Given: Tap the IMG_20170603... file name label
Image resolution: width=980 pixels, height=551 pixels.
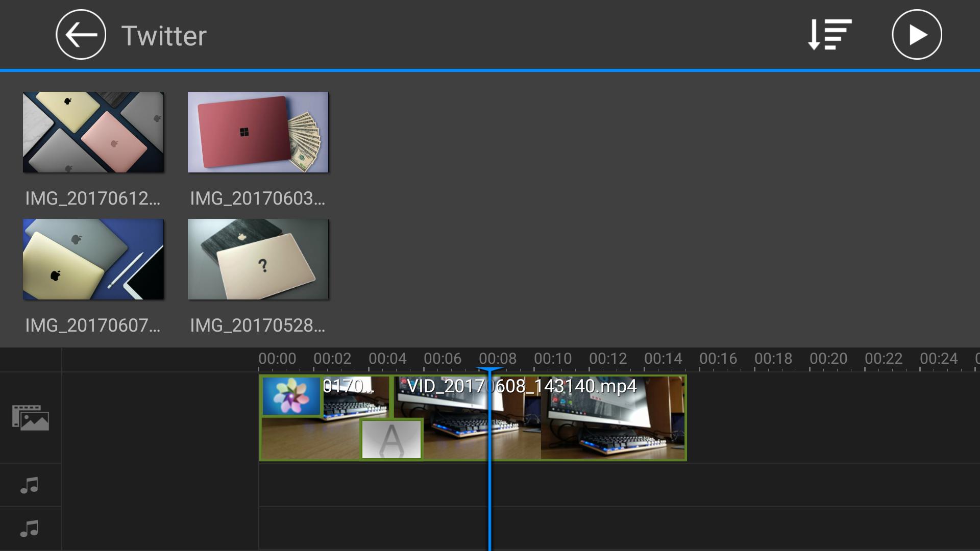Looking at the screenshot, I should coord(257,198).
